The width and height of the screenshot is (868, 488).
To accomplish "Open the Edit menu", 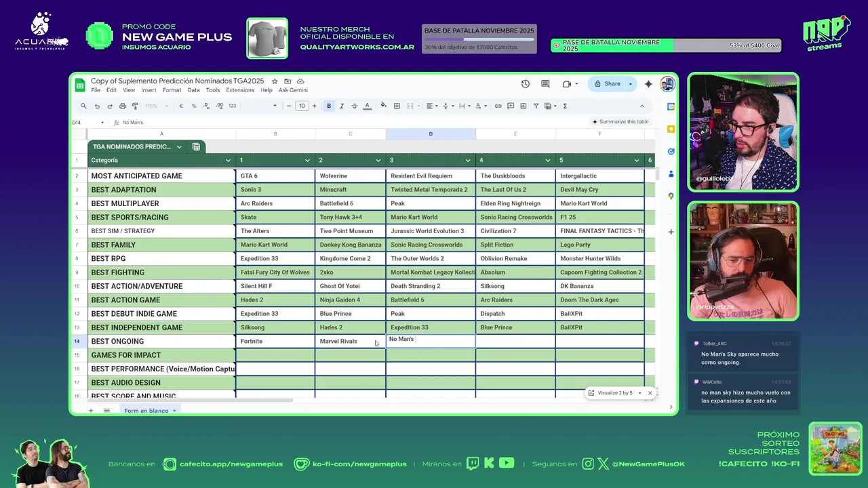I will pos(111,90).
